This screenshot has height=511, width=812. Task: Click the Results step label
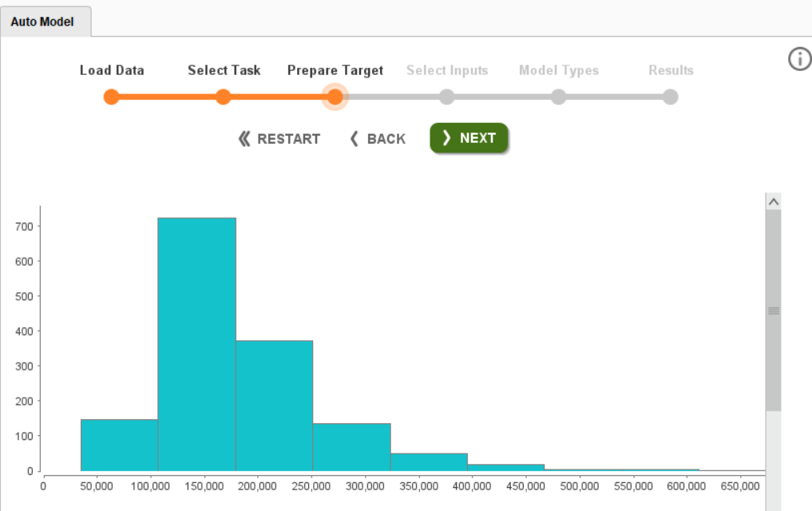(671, 70)
